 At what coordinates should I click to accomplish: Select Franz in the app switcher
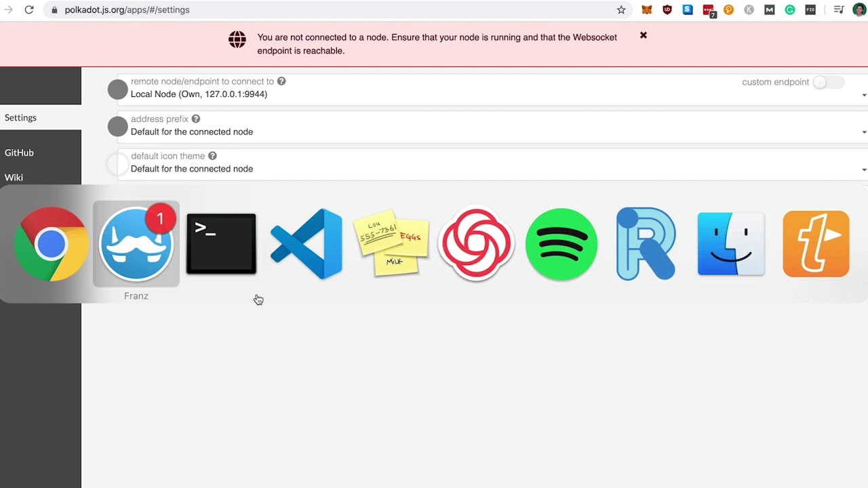point(136,244)
